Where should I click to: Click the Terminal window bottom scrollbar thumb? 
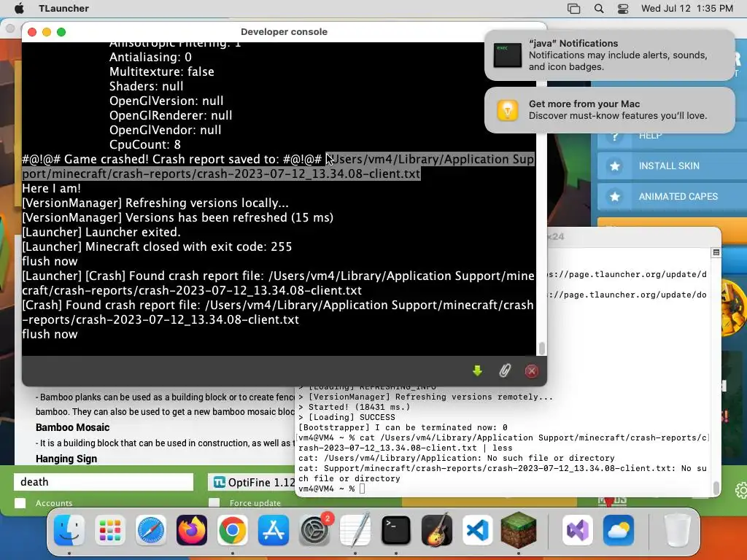(716, 487)
